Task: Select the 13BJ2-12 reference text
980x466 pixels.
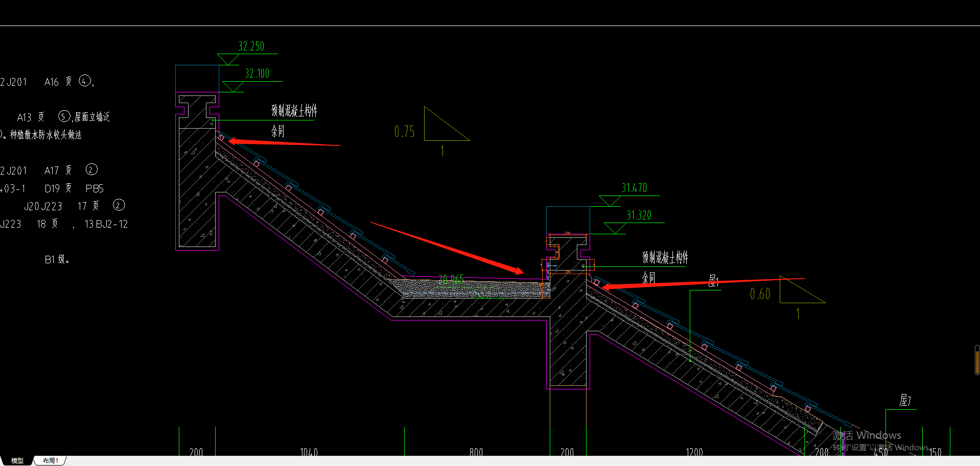Action: (106, 224)
